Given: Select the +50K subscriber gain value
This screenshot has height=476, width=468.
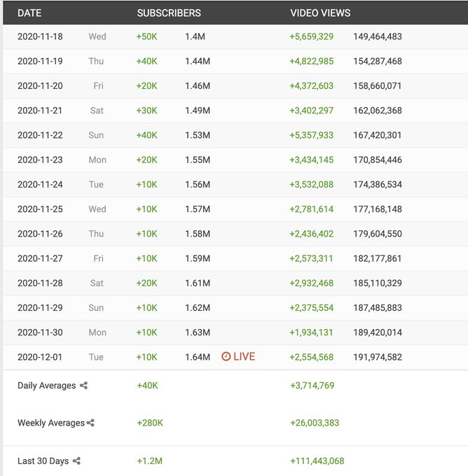Looking at the screenshot, I should pos(147,36).
